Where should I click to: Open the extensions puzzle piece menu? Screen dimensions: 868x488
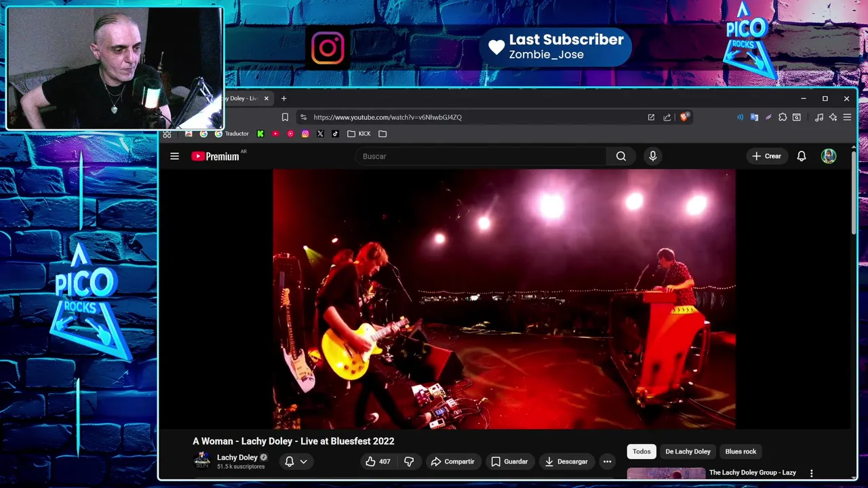(x=783, y=117)
